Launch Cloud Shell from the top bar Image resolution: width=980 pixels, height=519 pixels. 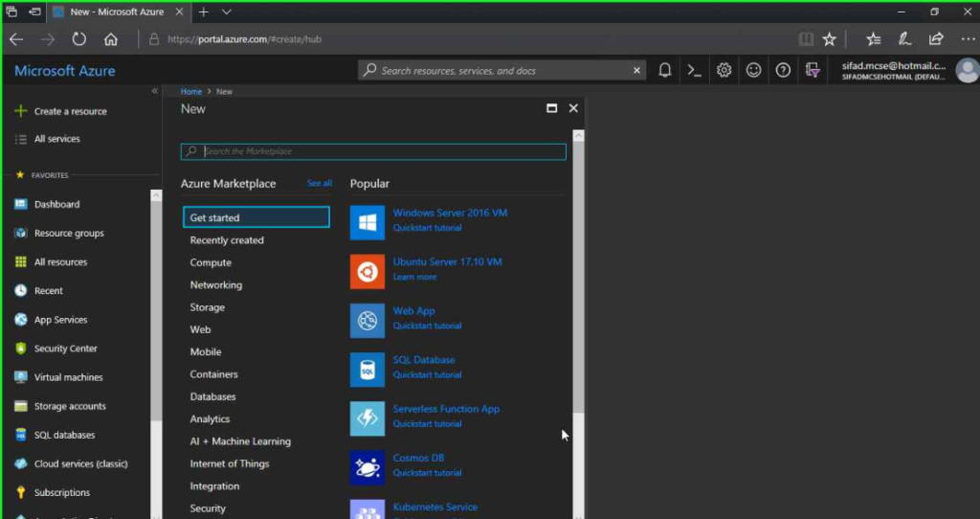click(x=695, y=71)
